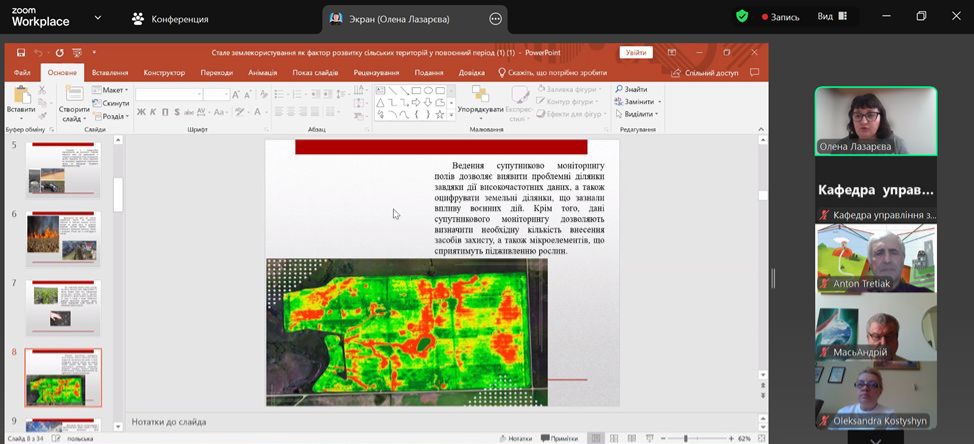974x444 pixels.
Task: Switch to the Конструктор tab
Action: coord(164,73)
